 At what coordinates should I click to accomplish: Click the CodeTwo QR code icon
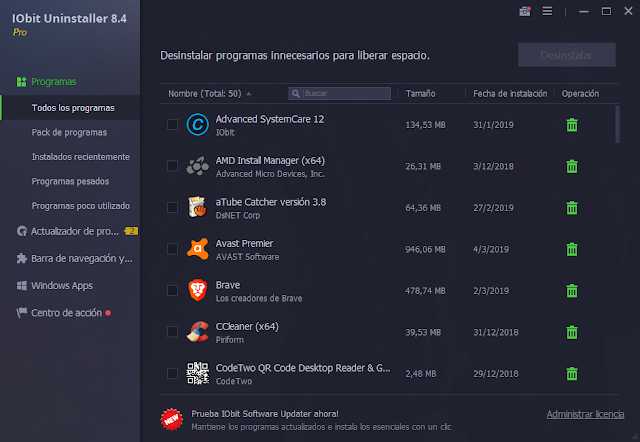coord(198,373)
